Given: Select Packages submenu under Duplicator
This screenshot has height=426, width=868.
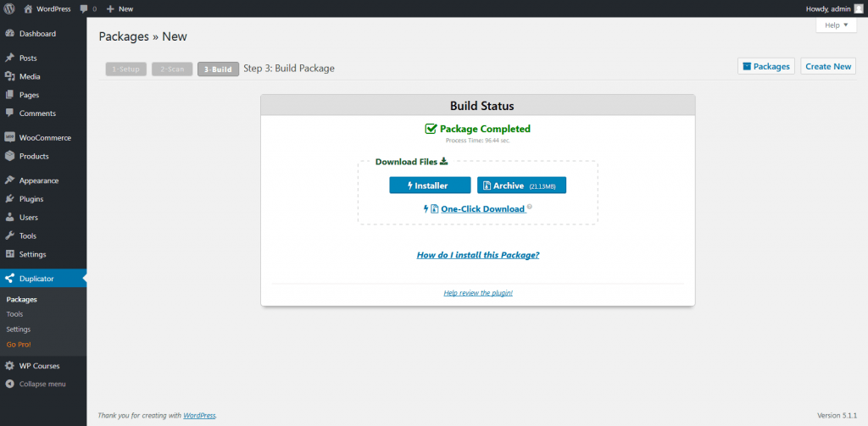Looking at the screenshot, I should pos(21,299).
